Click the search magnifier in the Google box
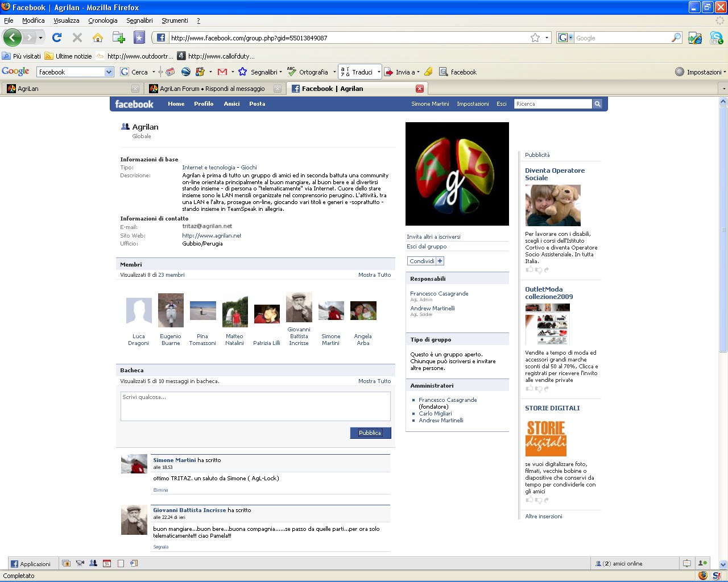728x582 pixels. [676, 38]
